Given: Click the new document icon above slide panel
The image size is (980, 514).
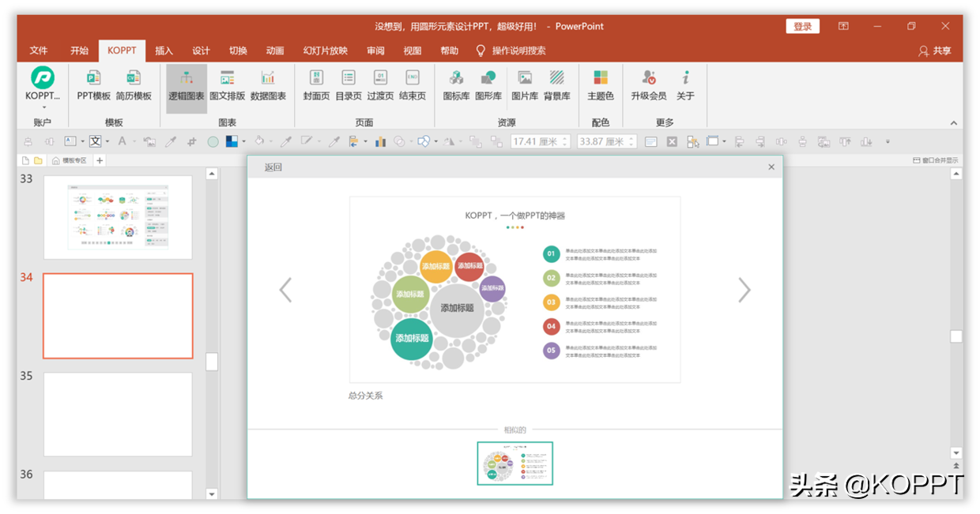Looking at the screenshot, I should click(x=25, y=160).
